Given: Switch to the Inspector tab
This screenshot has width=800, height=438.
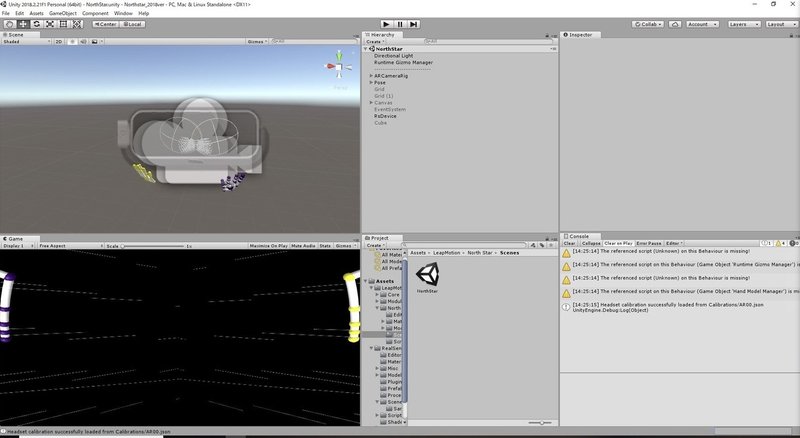Looking at the screenshot, I should point(580,35).
